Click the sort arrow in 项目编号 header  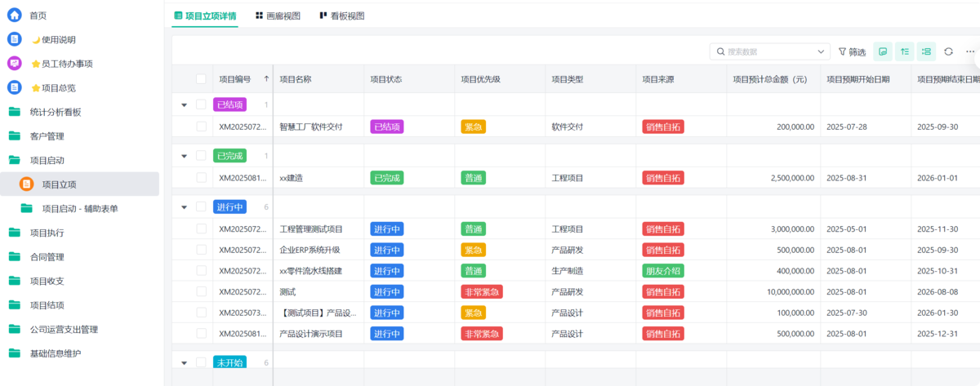[266, 79]
